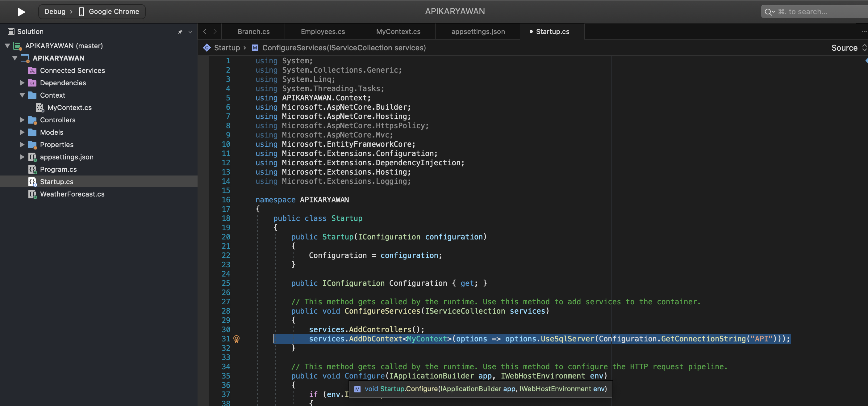Open the Debug configuration selector

click(x=55, y=11)
